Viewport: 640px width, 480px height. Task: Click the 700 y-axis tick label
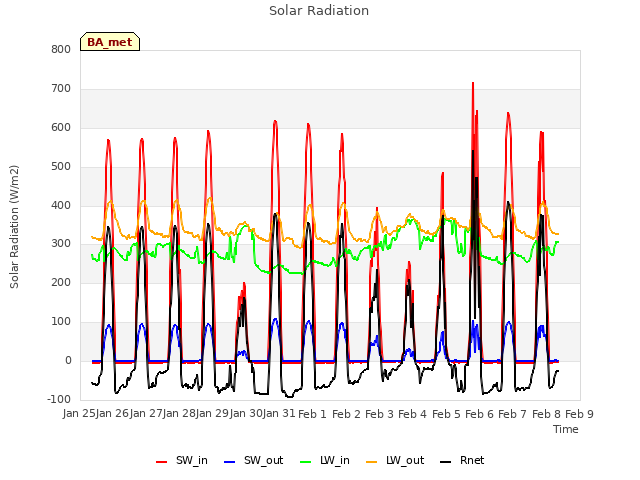(x=61, y=89)
